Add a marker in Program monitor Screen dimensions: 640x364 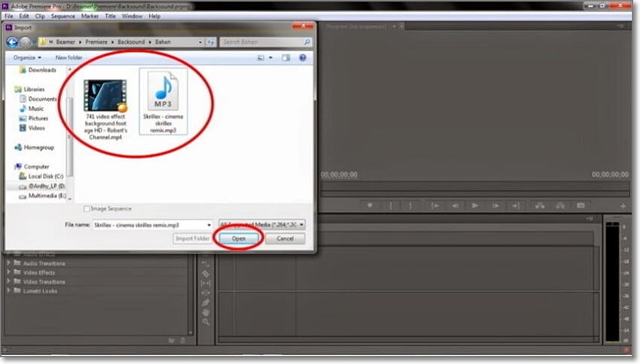pos(370,206)
